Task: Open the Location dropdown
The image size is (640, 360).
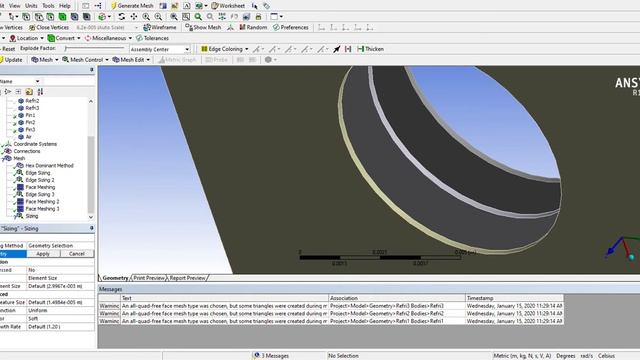Action: click(x=26, y=38)
